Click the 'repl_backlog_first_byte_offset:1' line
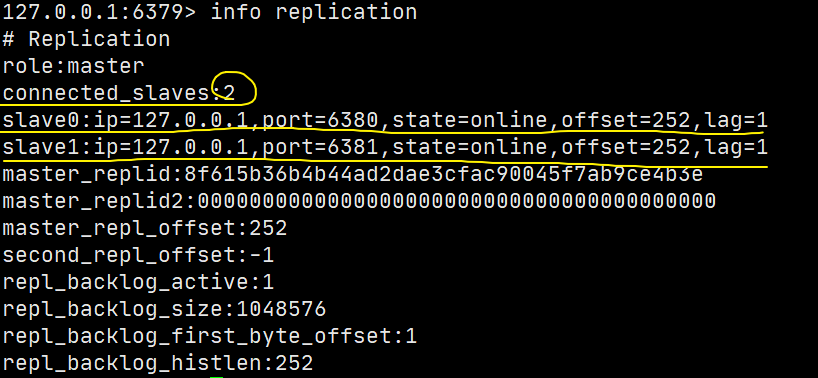 point(210,337)
